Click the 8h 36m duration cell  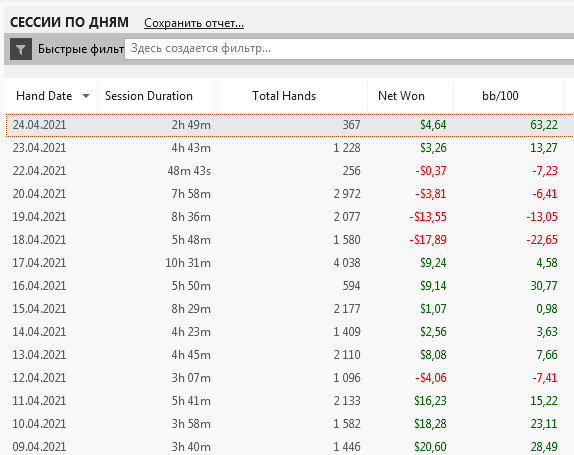tap(191, 217)
